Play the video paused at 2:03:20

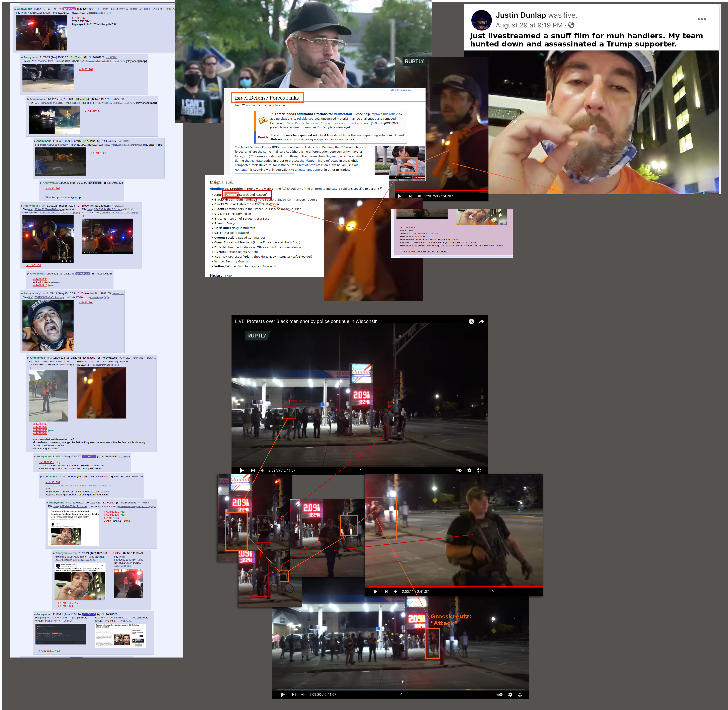click(283, 694)
